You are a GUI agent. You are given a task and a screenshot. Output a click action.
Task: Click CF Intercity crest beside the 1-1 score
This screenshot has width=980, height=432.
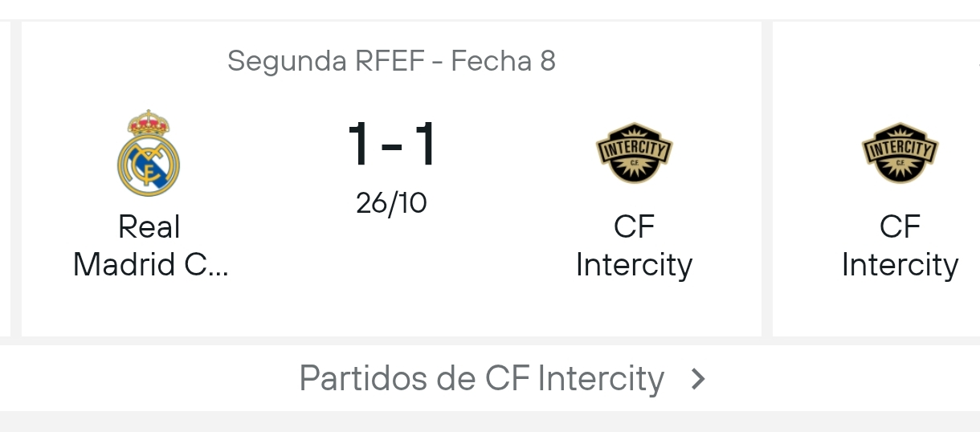point(634,153)
